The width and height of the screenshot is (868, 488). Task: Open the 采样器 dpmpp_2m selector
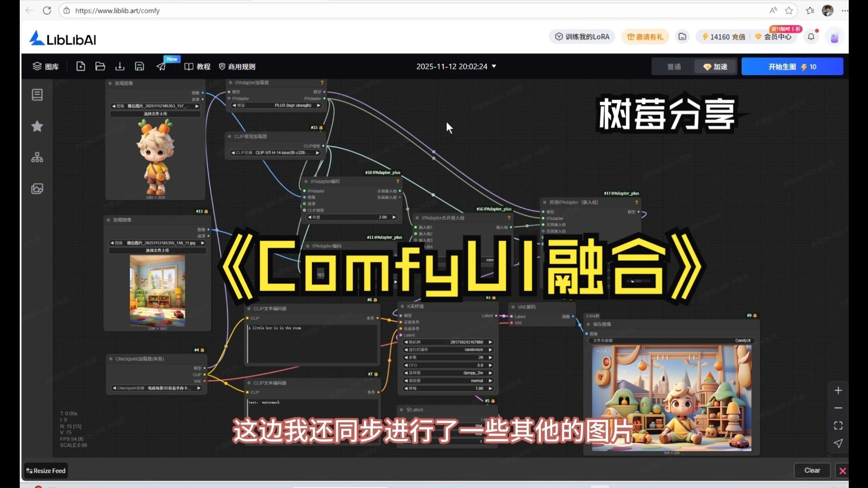point(448,372)
